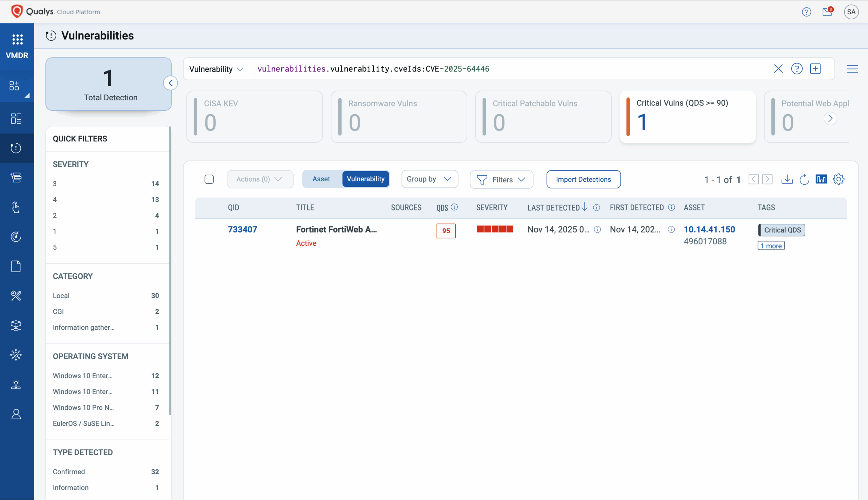868x500 pixels.
Task: Click the save search plus icon
Action: [815, 69]
